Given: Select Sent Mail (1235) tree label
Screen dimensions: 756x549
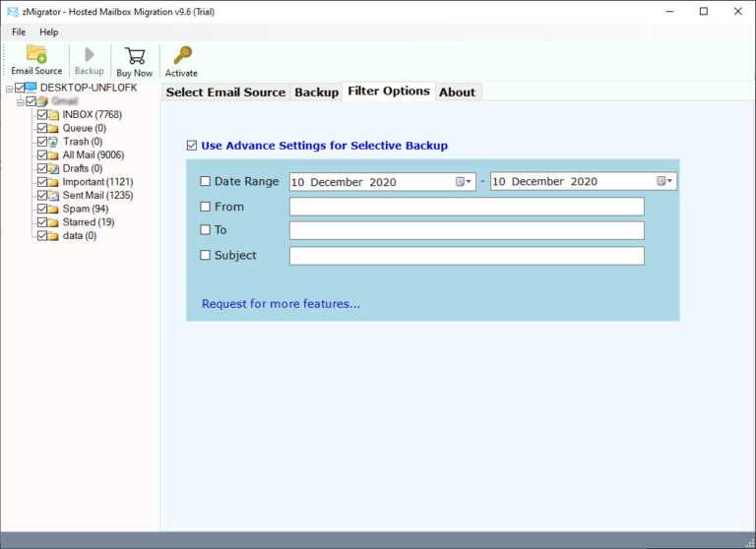Looking at the screenshot, I should coord(97,196).
